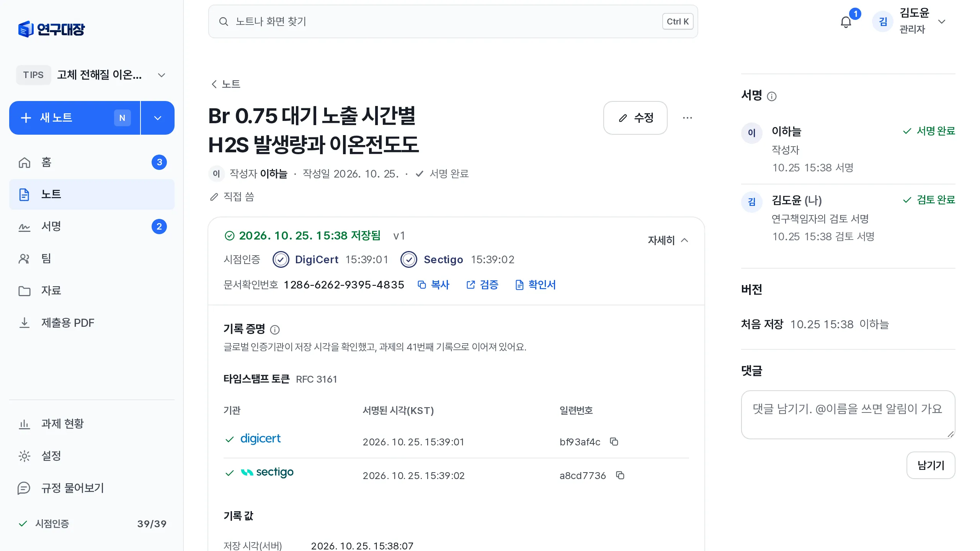Click the N shortcut badge in 새 노트

pos(122,118)
